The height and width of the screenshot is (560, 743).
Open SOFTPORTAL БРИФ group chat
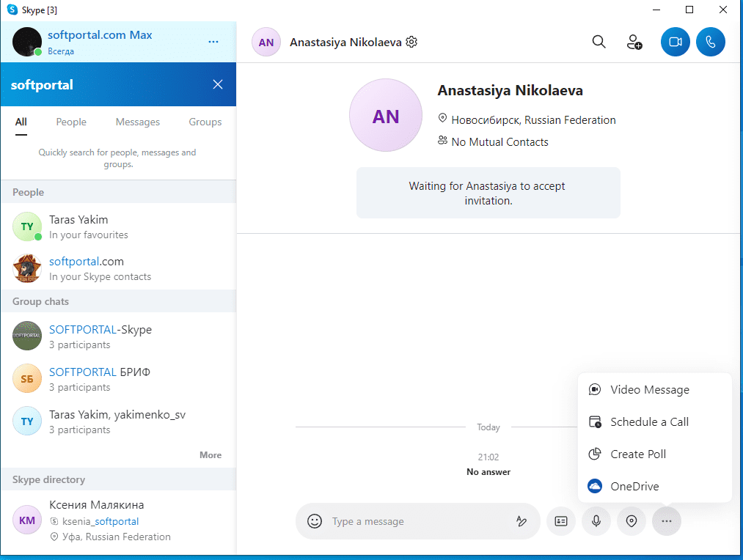coord(119,379)
